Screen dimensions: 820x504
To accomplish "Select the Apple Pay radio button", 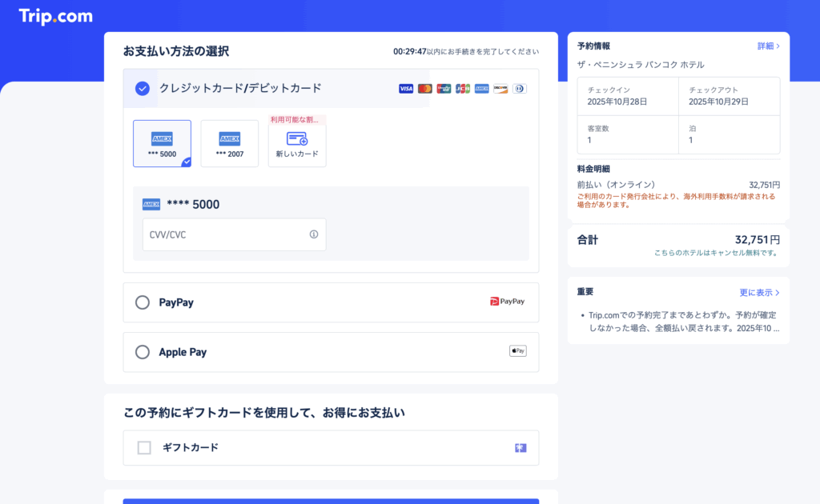I will [x=143, y=352].
